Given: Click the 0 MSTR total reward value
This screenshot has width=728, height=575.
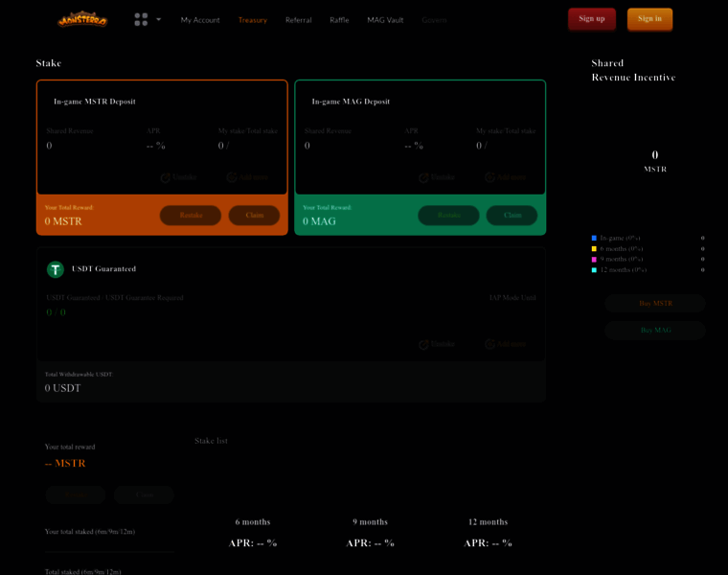Looking at the screenshot, I should point(63,221).
